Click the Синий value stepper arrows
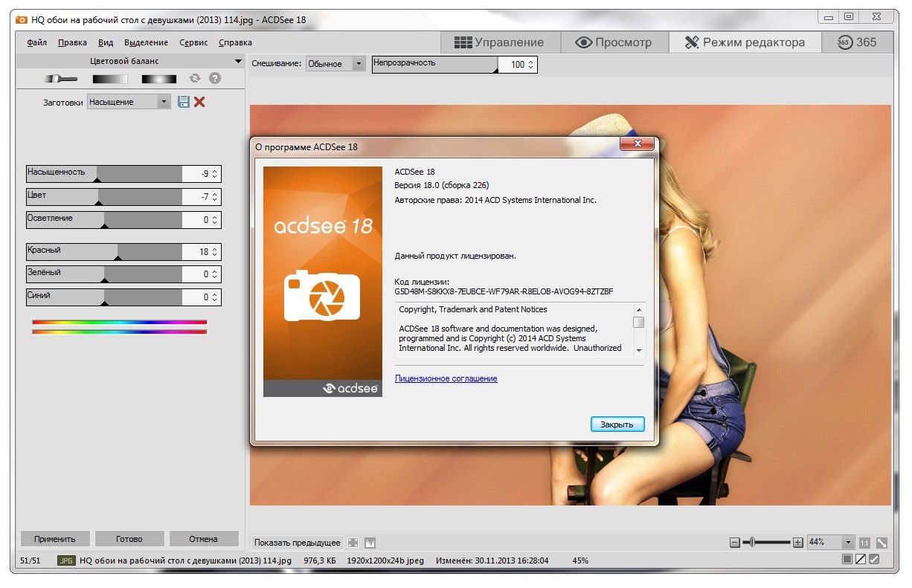 215,297
